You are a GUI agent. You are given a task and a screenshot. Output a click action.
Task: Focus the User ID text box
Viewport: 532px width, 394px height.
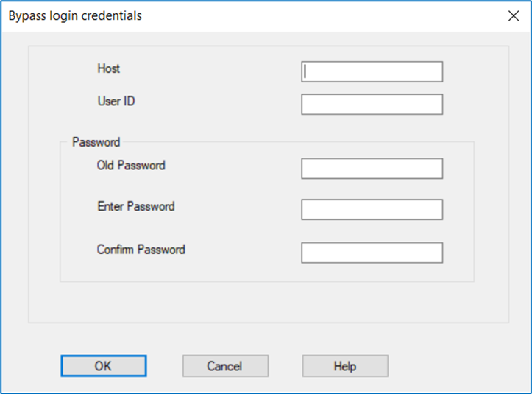(x=372, y=105)
